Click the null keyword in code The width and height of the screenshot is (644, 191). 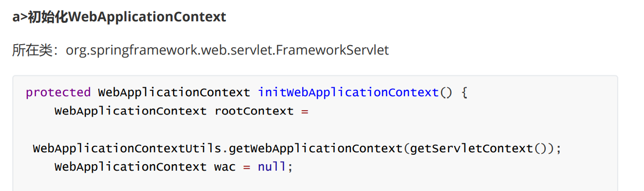[x=272, y=167]
